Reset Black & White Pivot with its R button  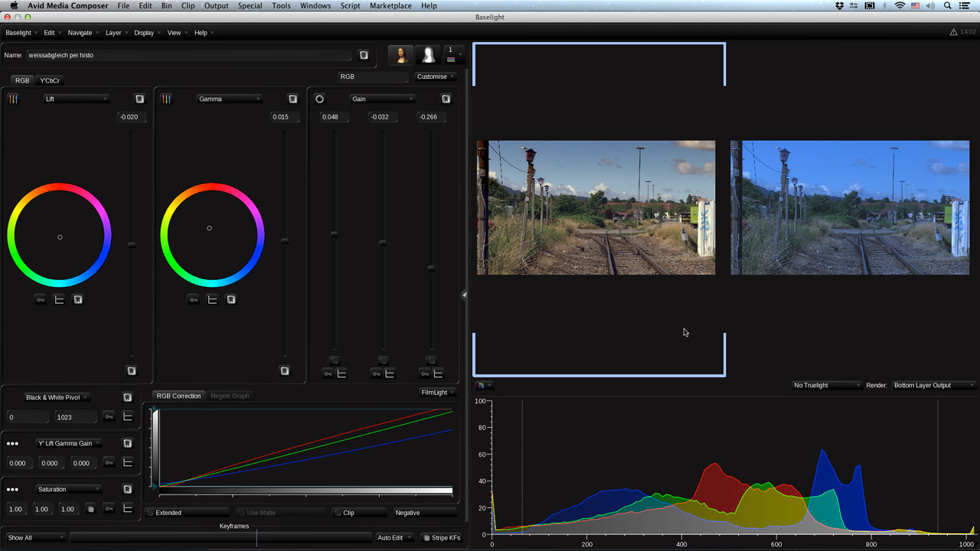[128, 397]
